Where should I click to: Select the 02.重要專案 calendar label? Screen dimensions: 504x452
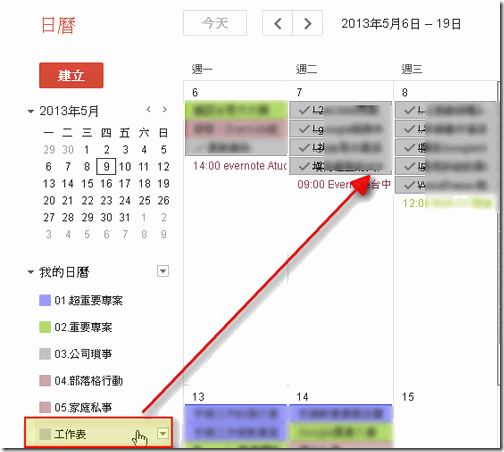83,327
